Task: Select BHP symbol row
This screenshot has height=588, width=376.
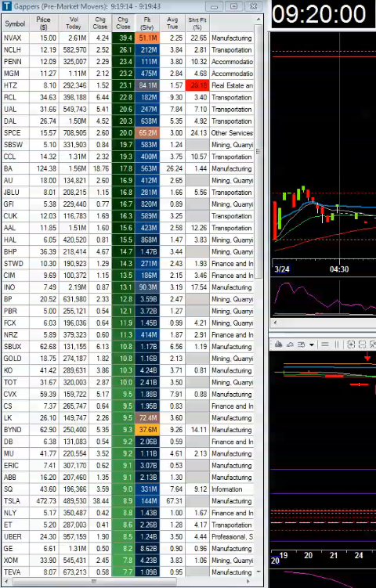Action: coord(128,251)
